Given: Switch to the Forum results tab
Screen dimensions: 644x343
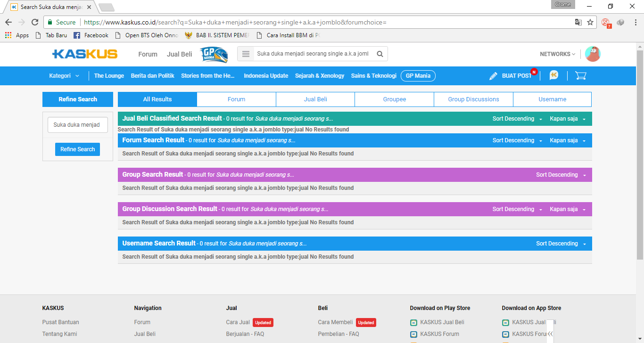Looking at the screenshot, I should click(x=236, y=99).
